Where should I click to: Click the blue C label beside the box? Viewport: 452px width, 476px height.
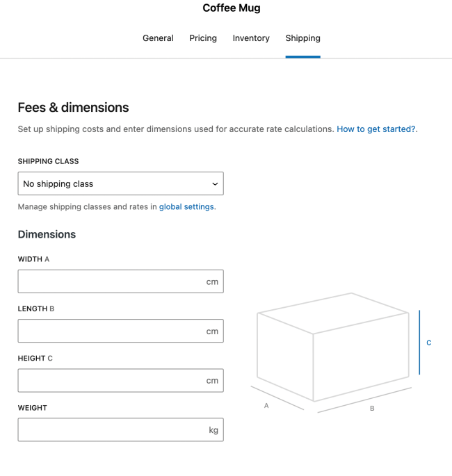(429, 343)
